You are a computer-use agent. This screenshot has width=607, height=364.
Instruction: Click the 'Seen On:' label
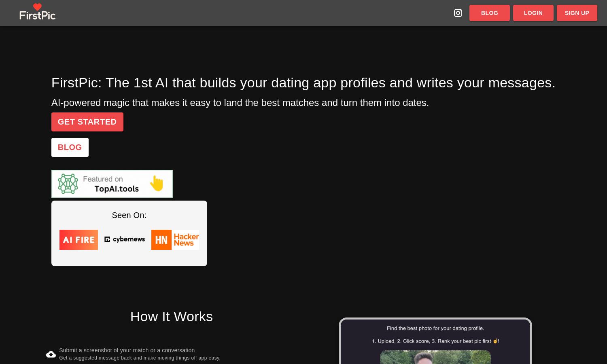[x=129, y=215]
